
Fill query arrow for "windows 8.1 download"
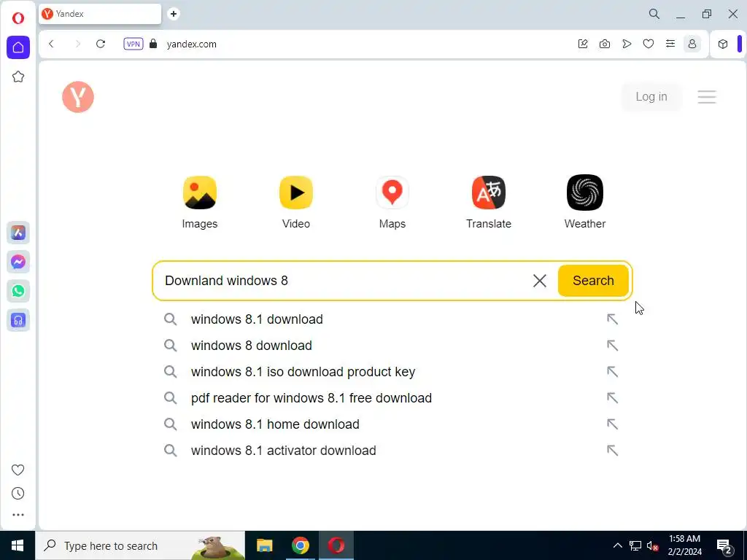tap(612, 319)
